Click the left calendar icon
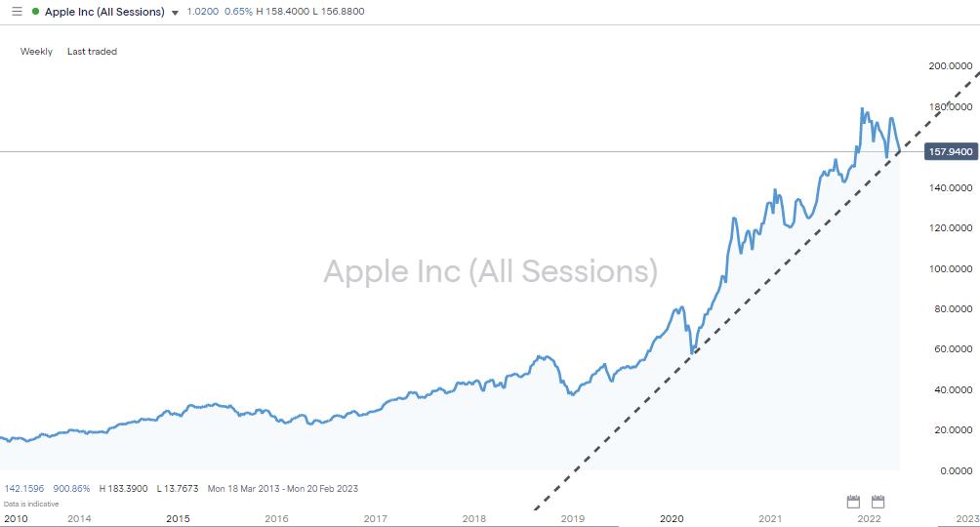 (853, 502)
